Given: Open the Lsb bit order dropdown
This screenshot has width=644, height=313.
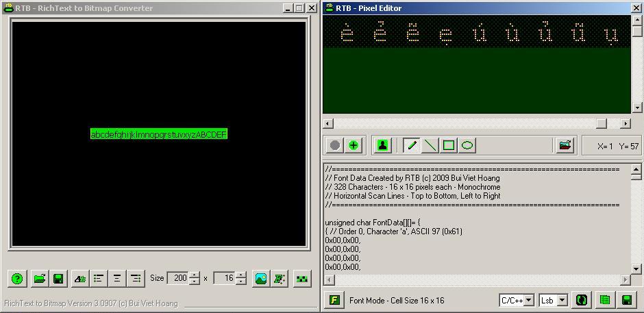Looking at the screenshot, I should coord(562,301).
